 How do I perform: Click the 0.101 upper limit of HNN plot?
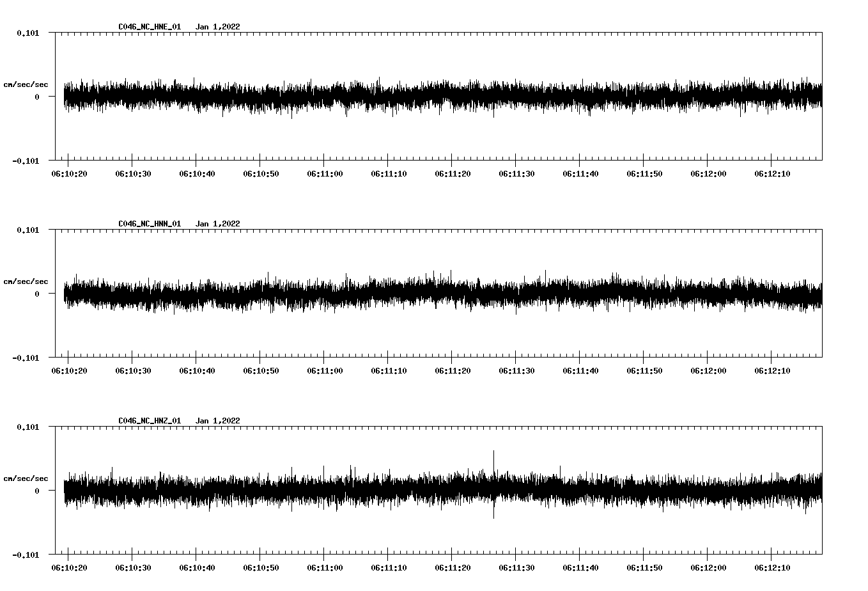pyautogui.click(x=27, y=230)
